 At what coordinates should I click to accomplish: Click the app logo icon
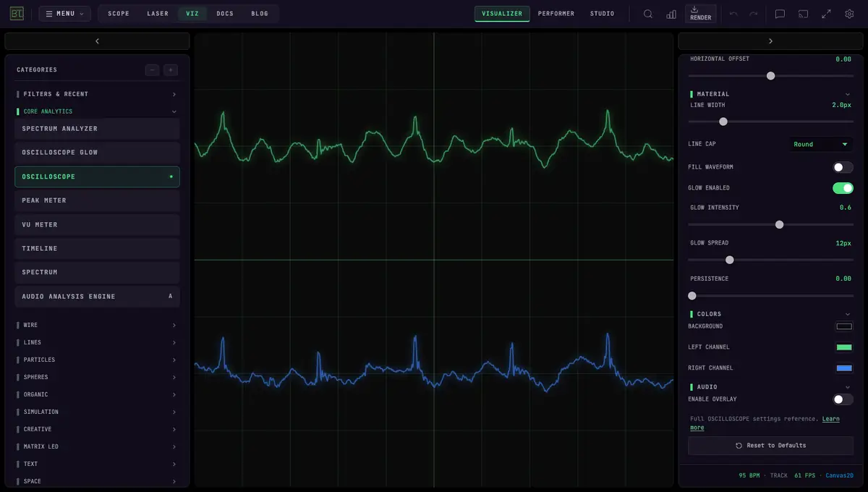click(17, 14)
